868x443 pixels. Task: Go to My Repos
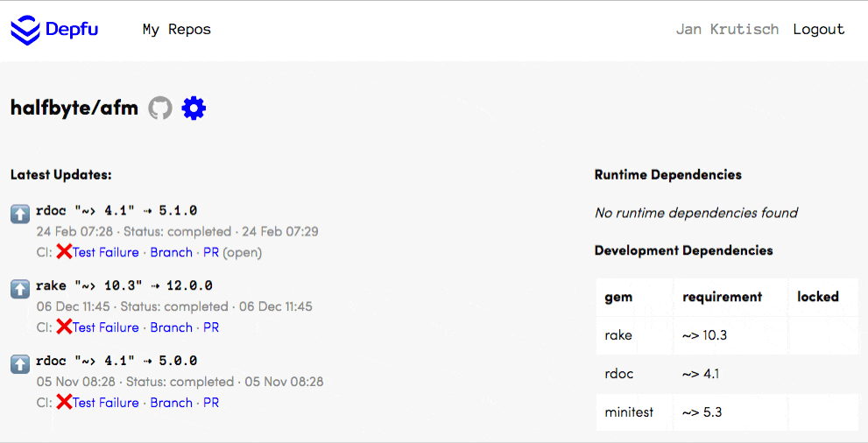[177, 30]
